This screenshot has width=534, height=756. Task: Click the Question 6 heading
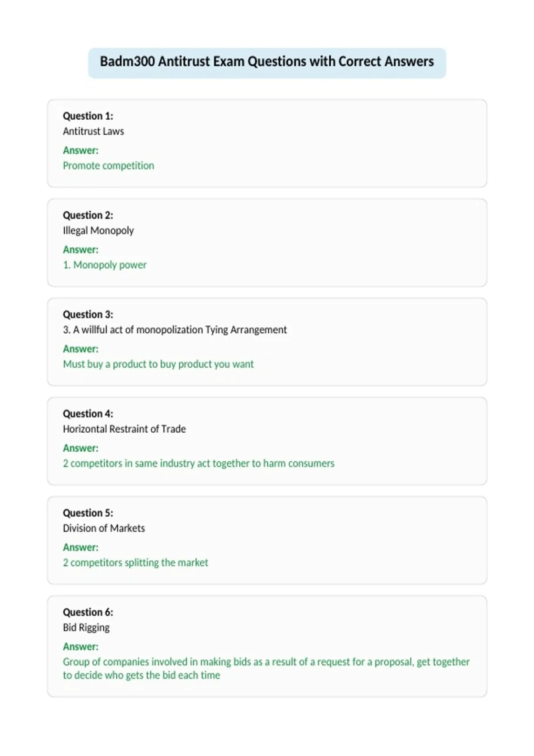(x=88, y=612)
